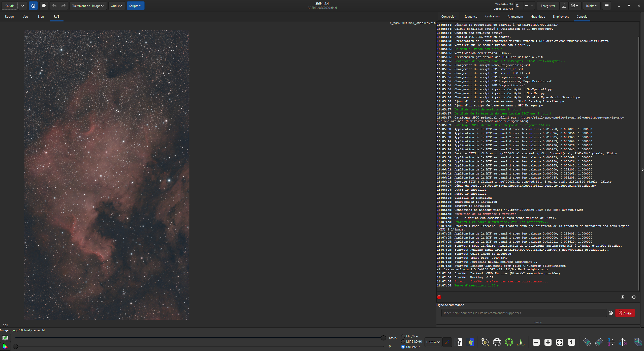Image resolution: width=644 pixels, height=351 pixels.
Task: Click the green PSF star peak icon
Action: click(521, 342)
